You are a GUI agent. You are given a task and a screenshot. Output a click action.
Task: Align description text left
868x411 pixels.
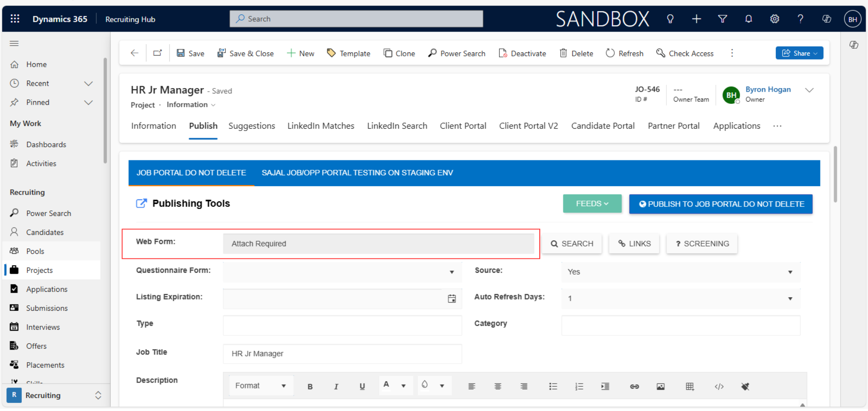click(x=472, y=387)
